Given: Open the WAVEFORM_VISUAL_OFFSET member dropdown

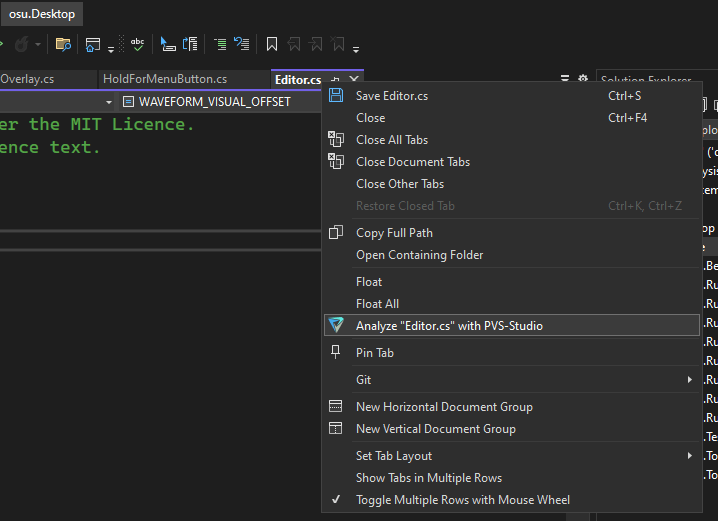Looking at the screenshot, I should tap(215, 102).
